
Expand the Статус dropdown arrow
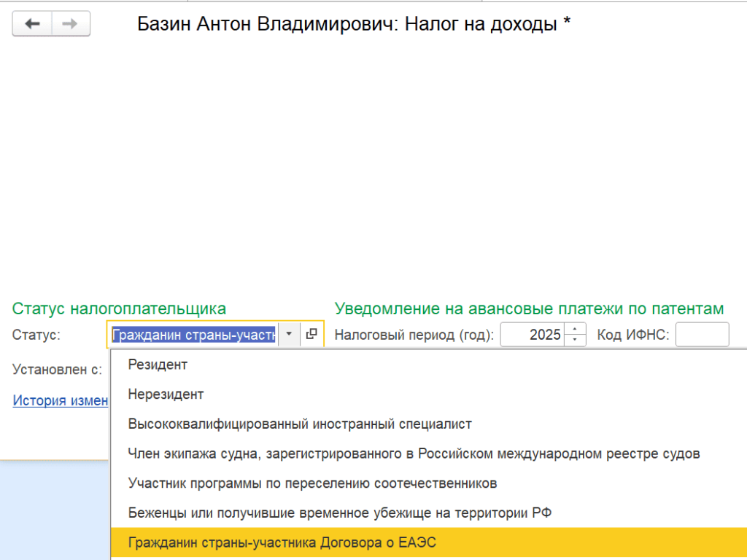(x=289, y=334)
